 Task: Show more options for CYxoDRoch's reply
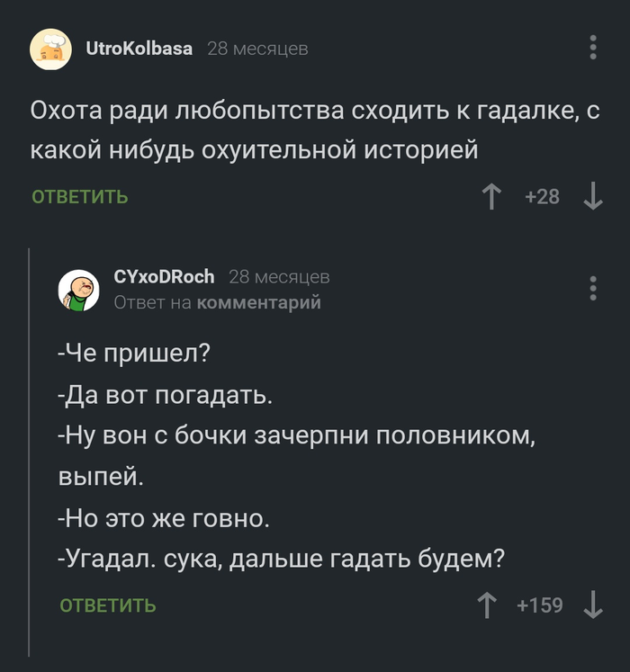click(x=593, y=288)
